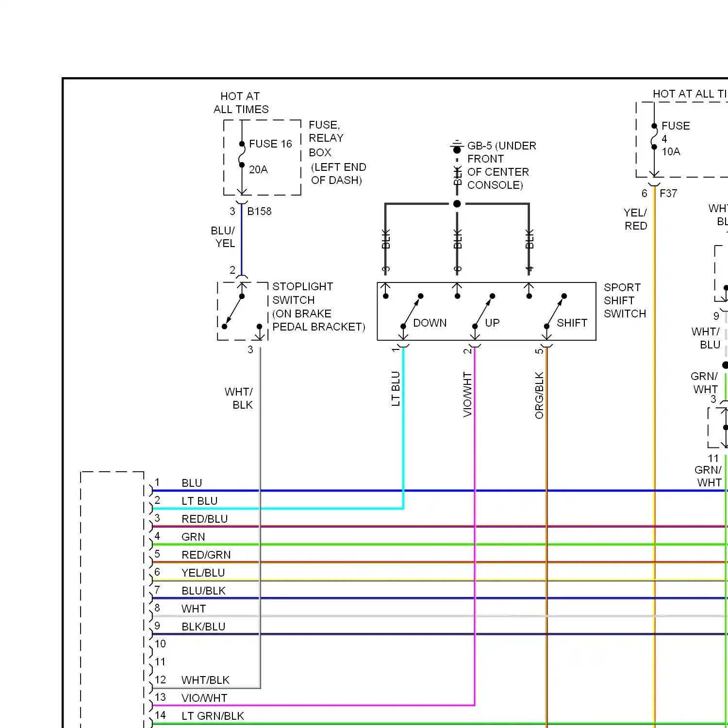Click the VIO/WHT pin 13 label
This screenshot has width=728, height=728.
[204, 698]
